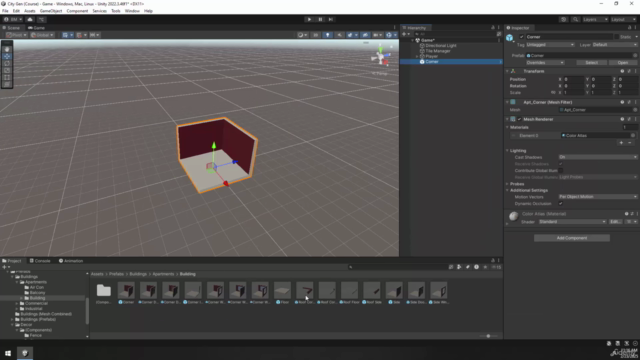Click the Color Atlas material picker circle
The image size is (640, 360).
633,136
